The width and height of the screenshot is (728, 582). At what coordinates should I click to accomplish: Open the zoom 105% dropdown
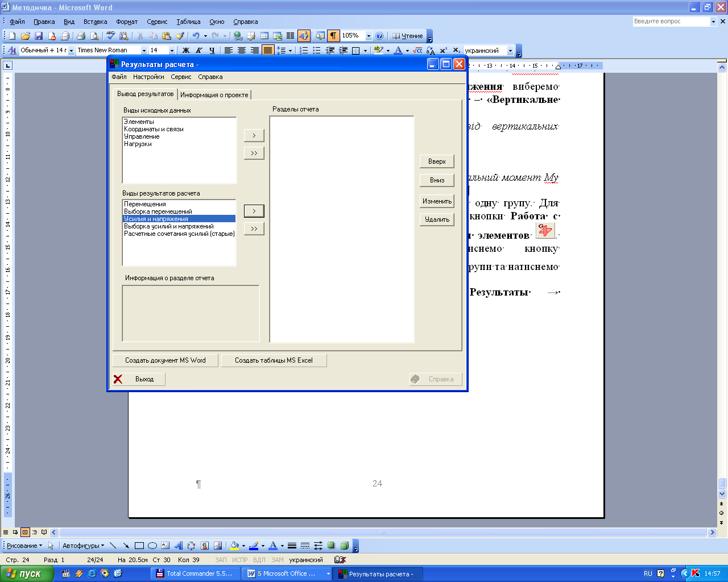click(369, 36)
